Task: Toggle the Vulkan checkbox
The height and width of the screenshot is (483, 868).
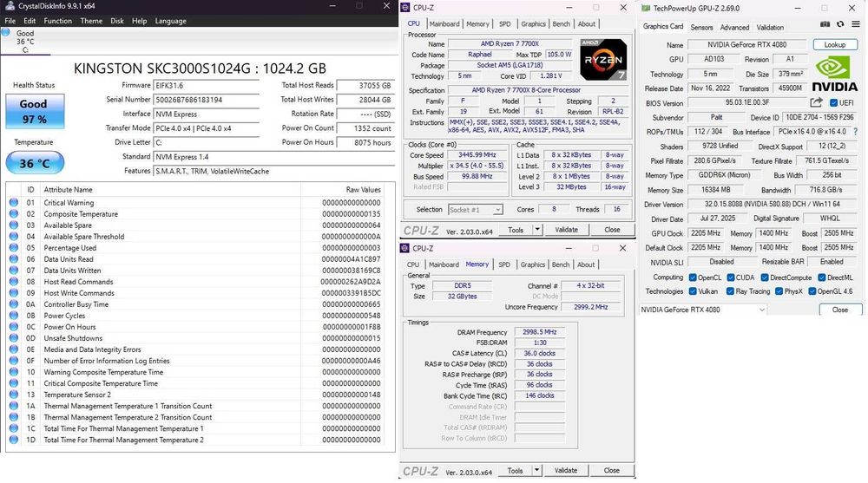Action: coord(693,291)
